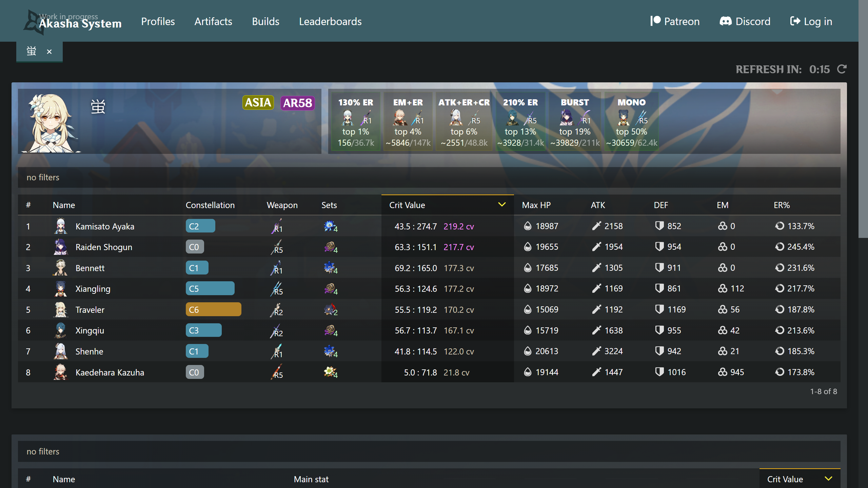Click Kazuha's 4-piece artifact set icon
This screenshot has height=488, width=868.
[x=330, y=372]
